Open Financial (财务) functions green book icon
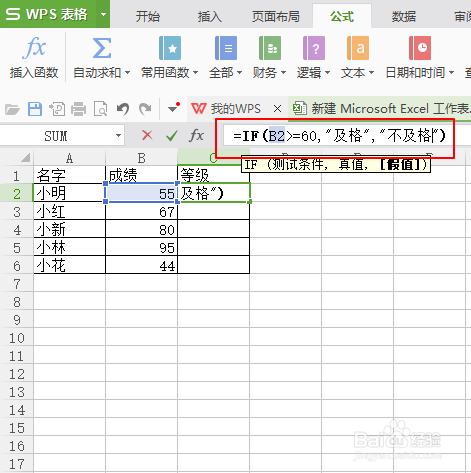Image resolution: width=471 pixels, height=473 pixels. click(x=270, y=48)
